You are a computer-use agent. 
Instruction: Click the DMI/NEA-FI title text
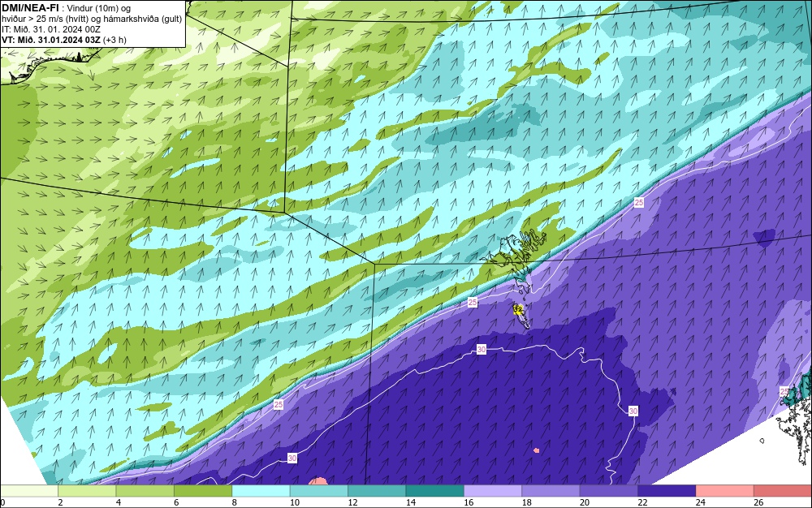[x=30, y=7]
